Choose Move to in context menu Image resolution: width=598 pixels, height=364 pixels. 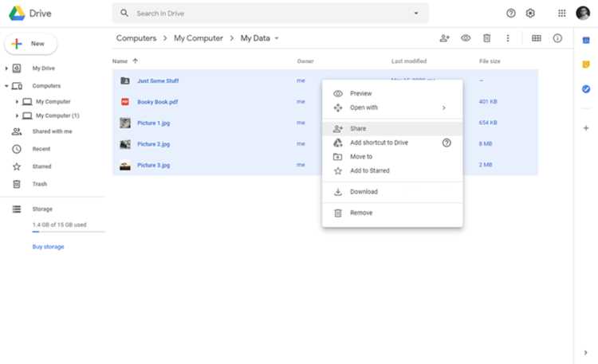(392, 157)
